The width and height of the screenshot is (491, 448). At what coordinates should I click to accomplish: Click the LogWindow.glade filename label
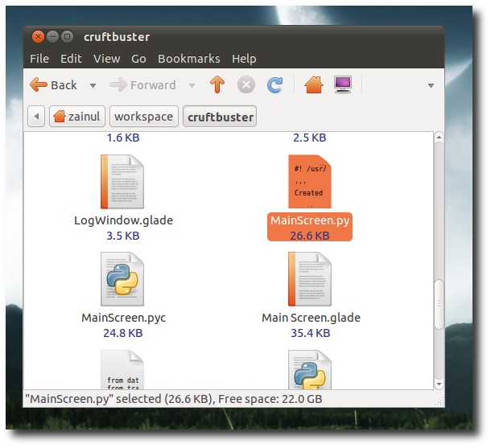click(123, 220)
